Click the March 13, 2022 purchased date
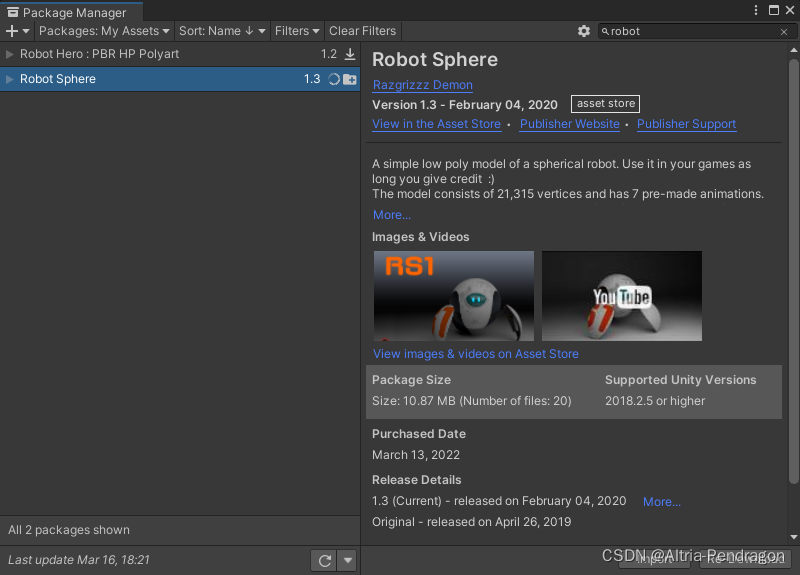 [416, 455]
